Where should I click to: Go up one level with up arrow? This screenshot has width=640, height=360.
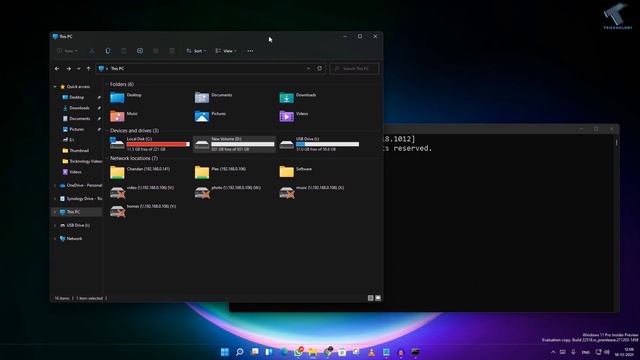tap(89, 69)
